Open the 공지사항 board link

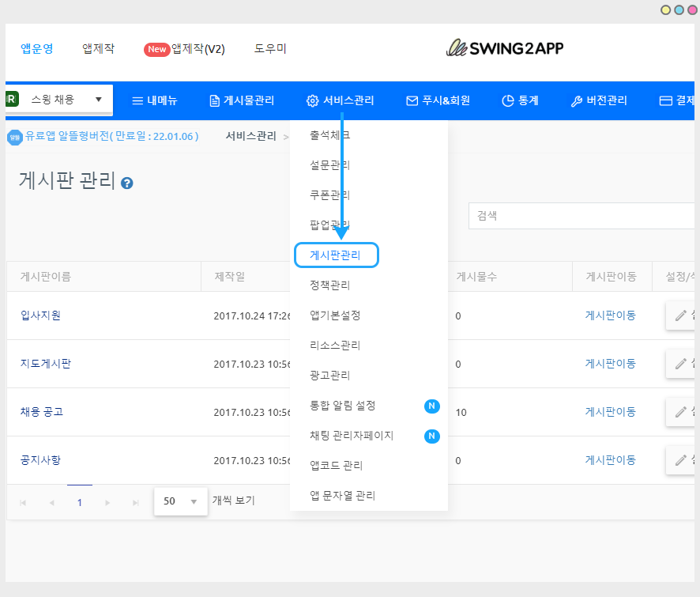coord(40,460)
